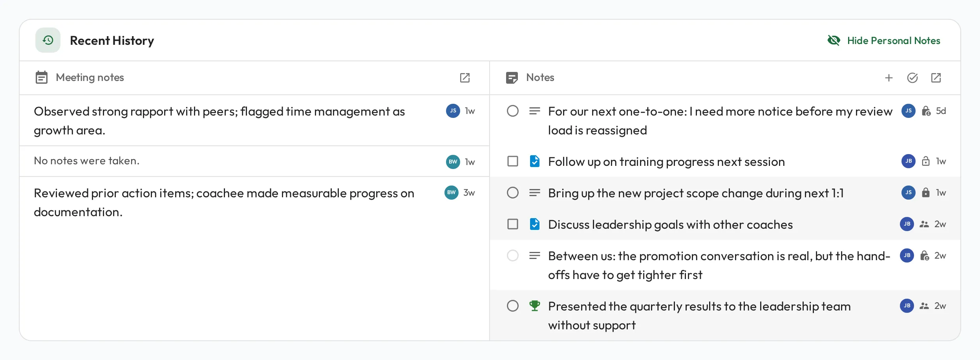Viewport: 980px width, 360px height.
Task: Click trophy icon on 'Presented the quarterly results'
Action: pos(535,306)
